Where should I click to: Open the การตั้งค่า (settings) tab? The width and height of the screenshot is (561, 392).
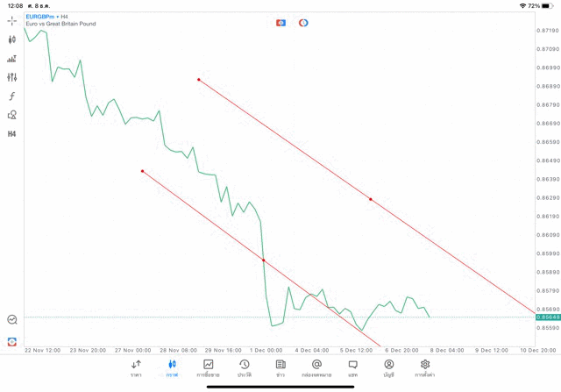(425, 368)
